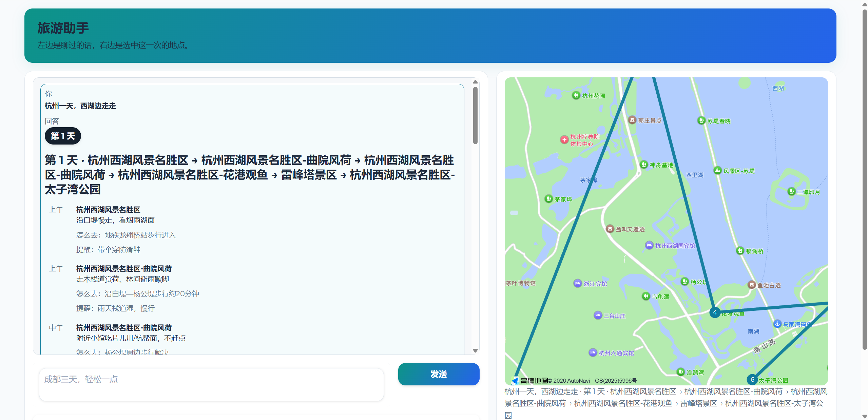
Task: Click the 乌龟潭 scenic spot icon
Action: click(645, 296)
